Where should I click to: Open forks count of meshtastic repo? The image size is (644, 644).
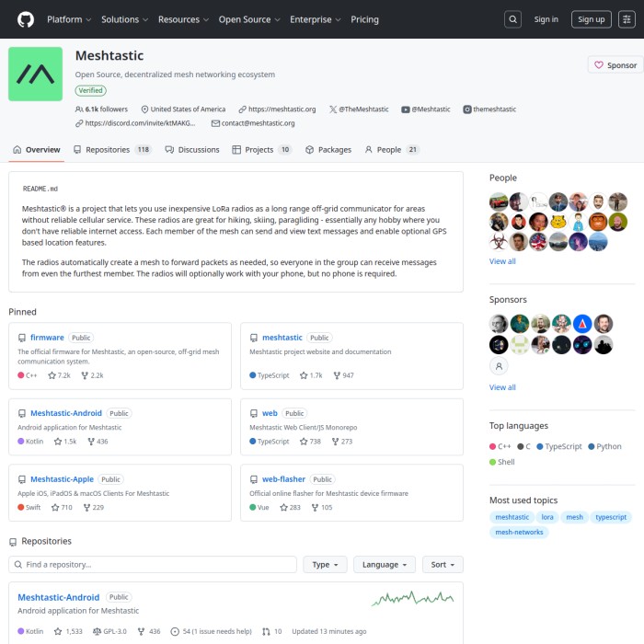(343, 375)
